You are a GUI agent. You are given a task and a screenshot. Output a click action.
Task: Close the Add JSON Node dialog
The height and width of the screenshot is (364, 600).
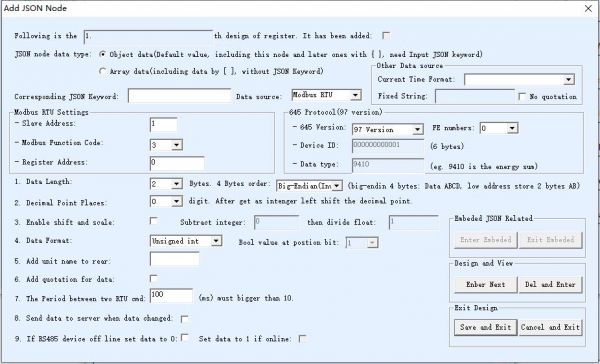click(588, 8)
